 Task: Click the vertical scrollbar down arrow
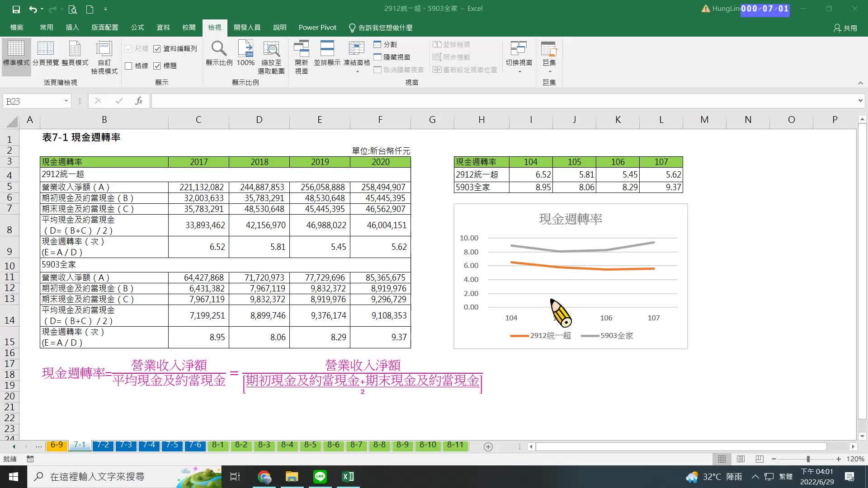coord(862,436)
